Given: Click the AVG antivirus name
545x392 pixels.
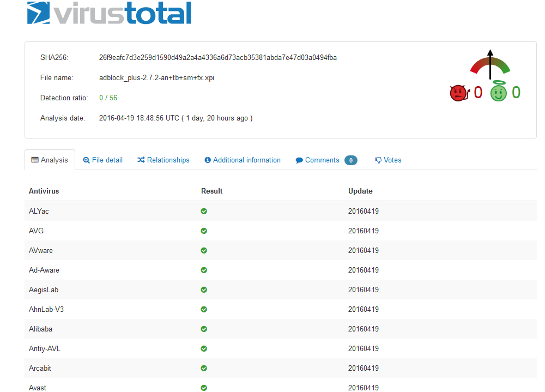Looking at the screenshot, I should (x=36, y=231).
